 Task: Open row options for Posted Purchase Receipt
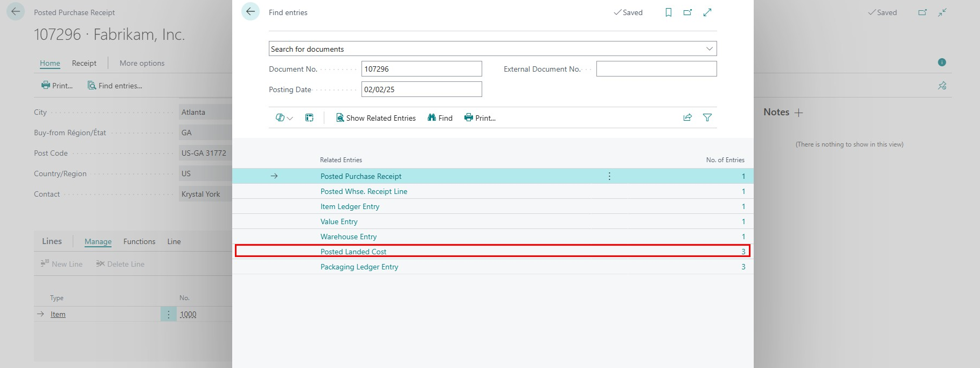pyautogui.click(x=609, y=176)
